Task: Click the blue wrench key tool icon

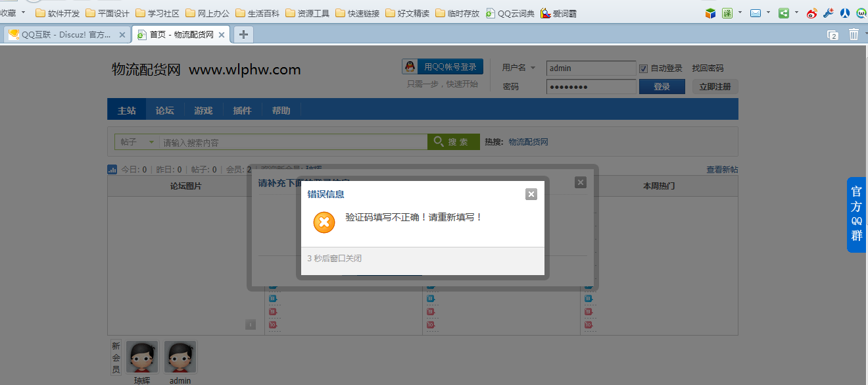Action: (829, 13)
